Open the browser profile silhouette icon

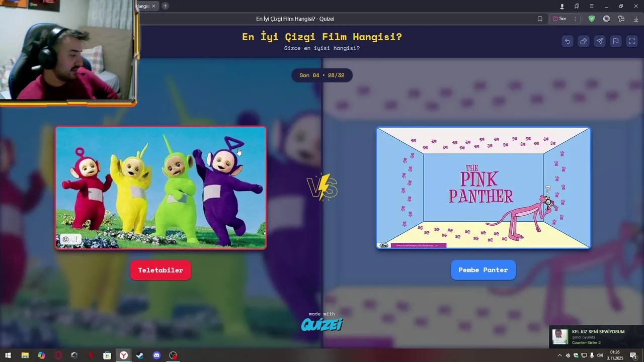562,6
